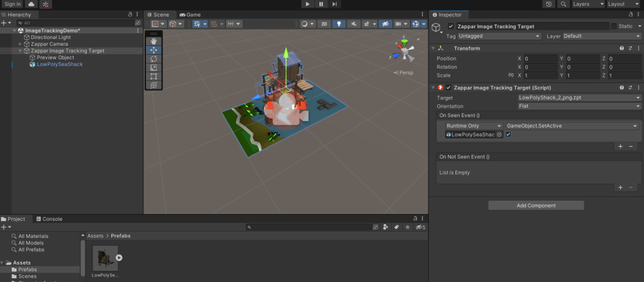The height and width of the screenshot is (282, 644).
Task: Open the Target dropdown LowPolyShack_2_png.zpt
Action: tap(579, 98)
